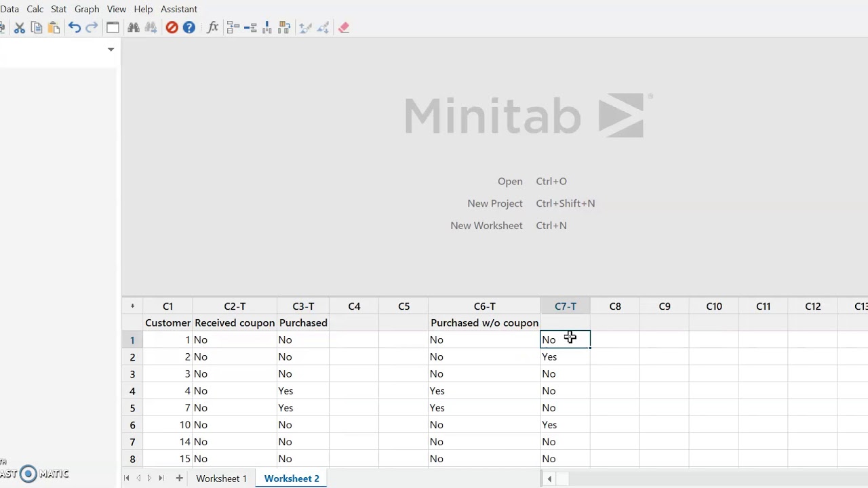
Task: Select column header C6-T
Action: click(x=484, y=306)
